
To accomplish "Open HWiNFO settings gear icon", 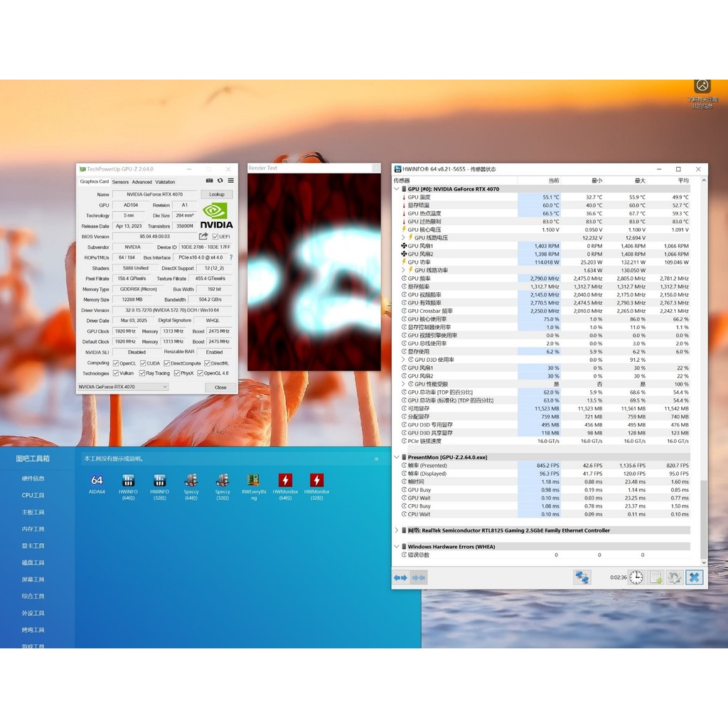I will point(674,577).
